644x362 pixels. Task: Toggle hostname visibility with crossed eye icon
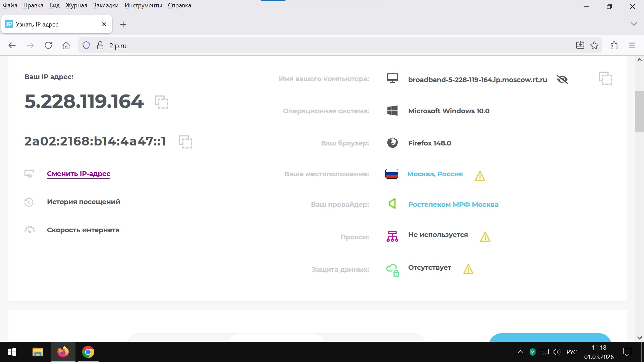coord(562,79)
